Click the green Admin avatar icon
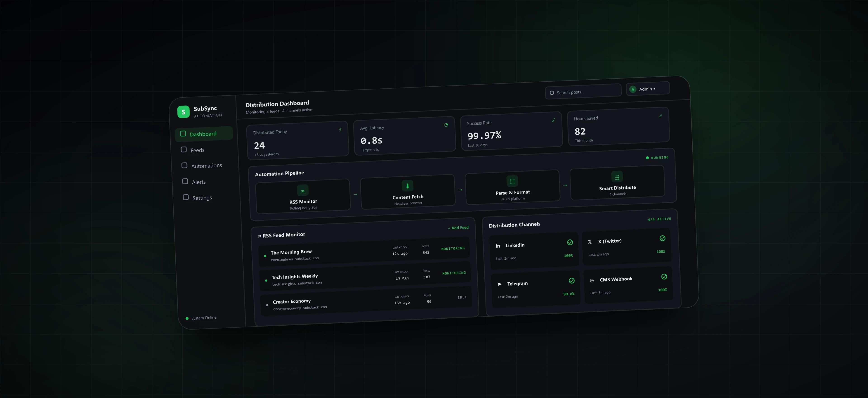The image size is (868, 398). (x=633, y=89)
